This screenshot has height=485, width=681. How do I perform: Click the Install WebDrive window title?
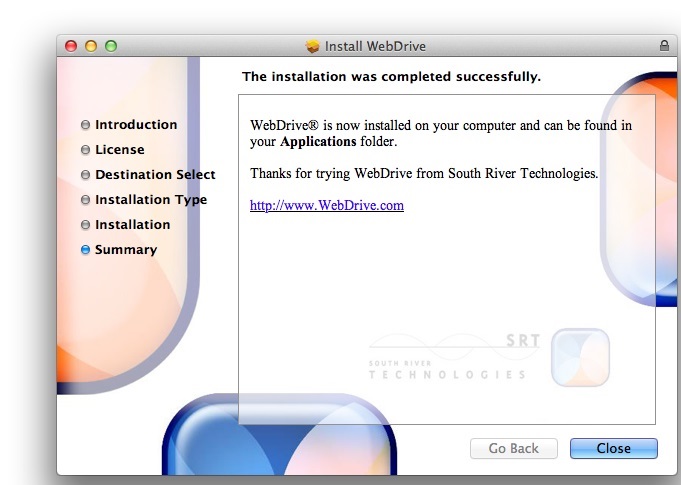pos(375,46)
